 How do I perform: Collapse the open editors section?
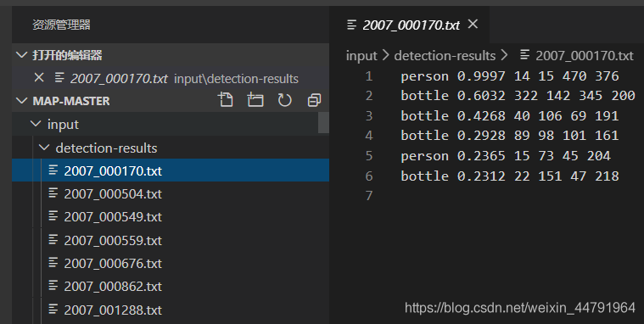pyautogui.click(x=21, y=54)
